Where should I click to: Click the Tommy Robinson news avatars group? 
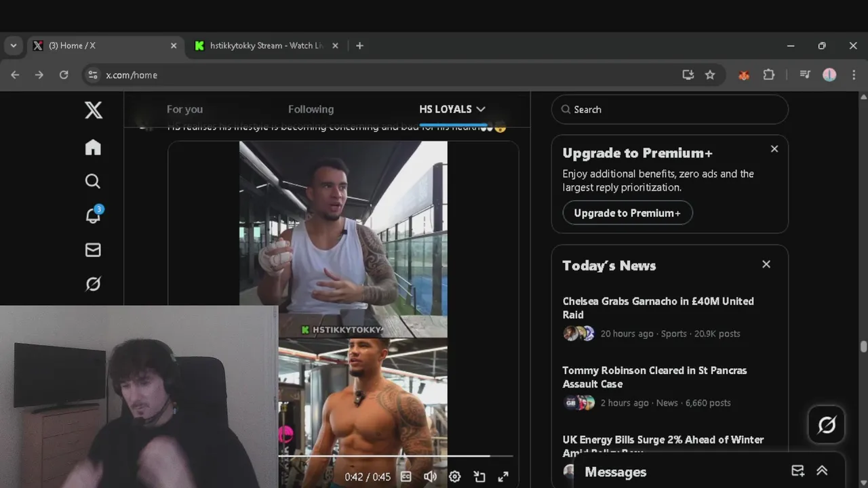pos(579,403)
